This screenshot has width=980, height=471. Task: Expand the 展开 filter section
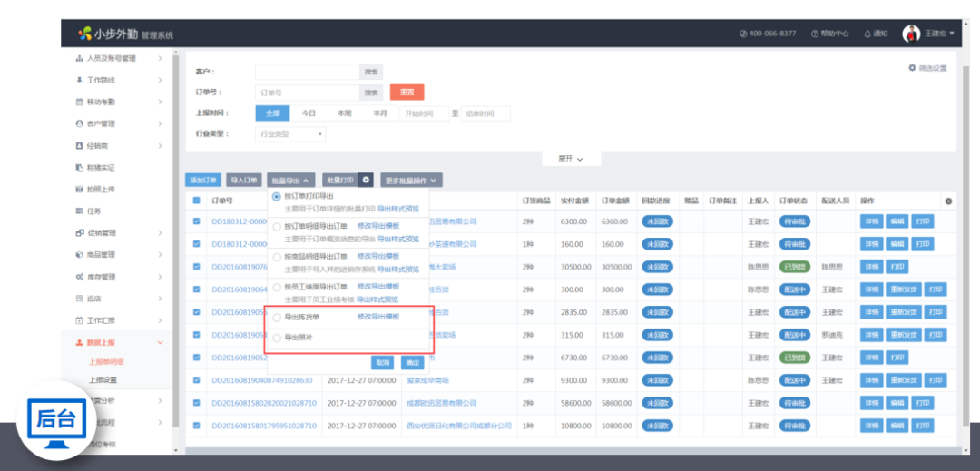(x=570, y=159)
